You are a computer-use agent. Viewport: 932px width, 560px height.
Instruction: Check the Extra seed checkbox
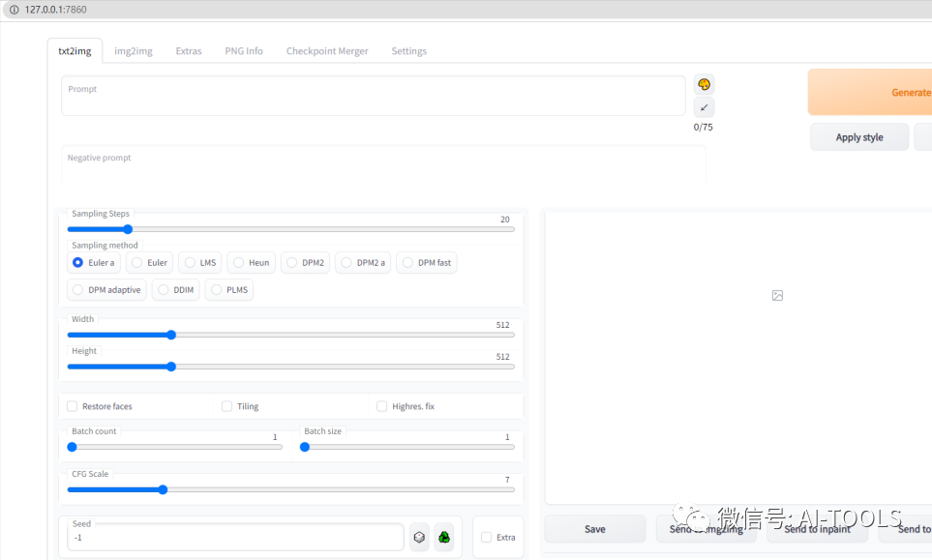(486, 537)
